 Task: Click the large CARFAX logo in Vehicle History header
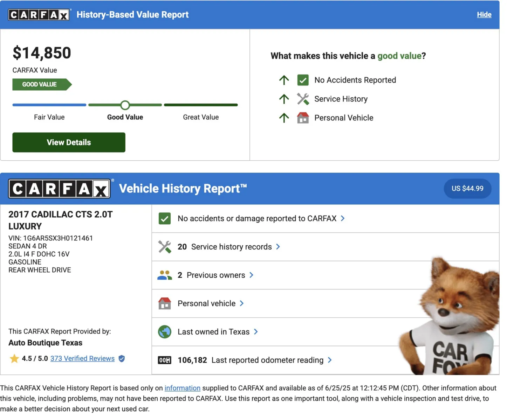pyautogui.click(x=60, y=189)
